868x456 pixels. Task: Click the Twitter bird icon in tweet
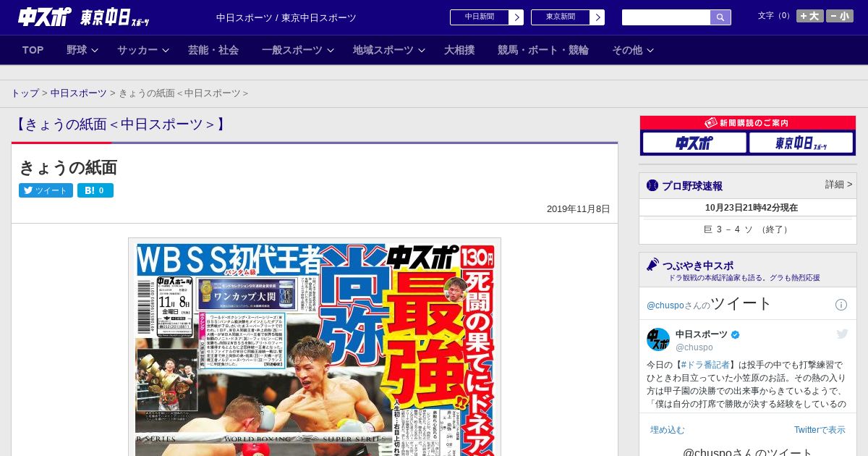[842, 334]
